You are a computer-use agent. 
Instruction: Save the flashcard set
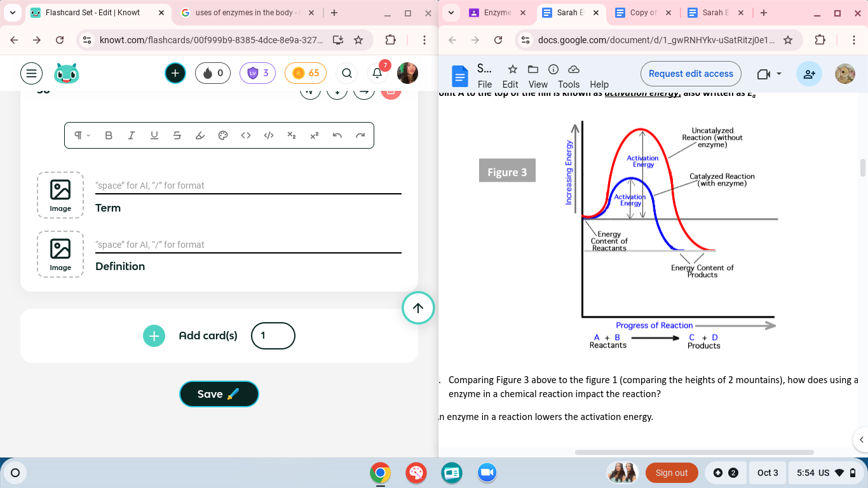point(219,394)
